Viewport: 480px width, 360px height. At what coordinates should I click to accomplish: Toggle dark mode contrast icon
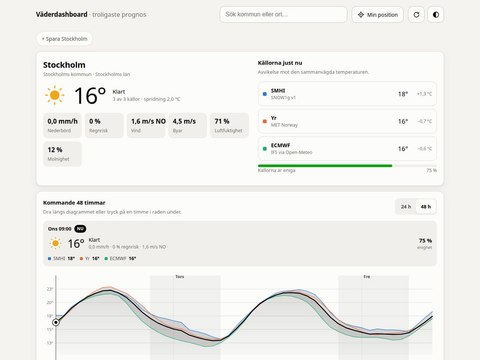(x=436, y=15)
